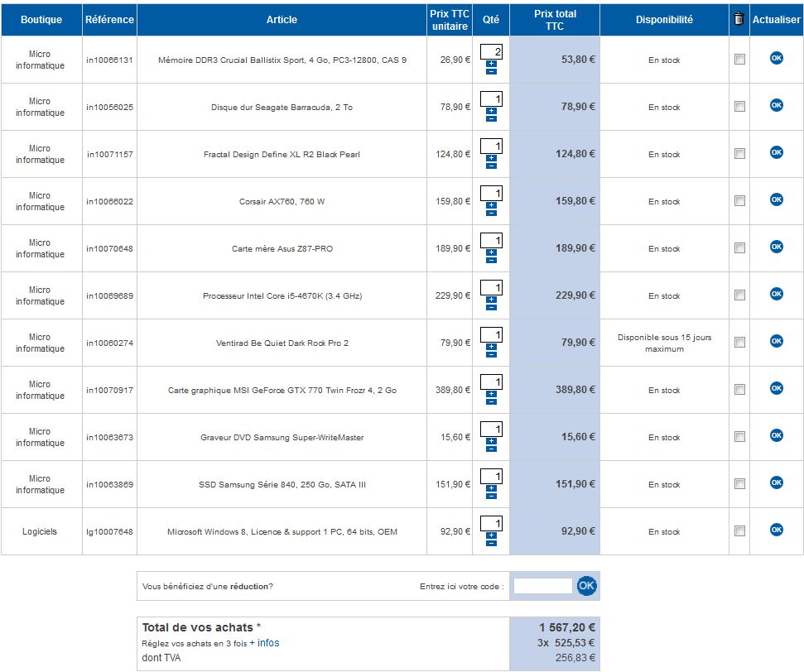Increase quantity of Mémoire DDR3 Crucial with plus

pos(491,64)
